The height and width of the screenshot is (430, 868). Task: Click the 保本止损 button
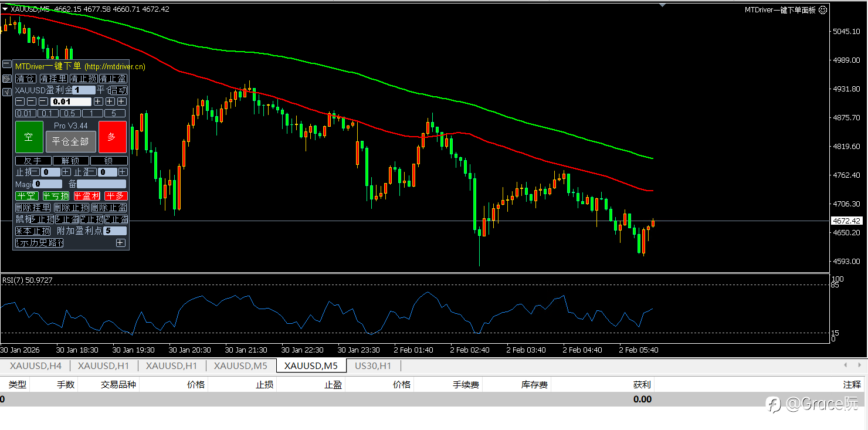[x=33, y=231]
